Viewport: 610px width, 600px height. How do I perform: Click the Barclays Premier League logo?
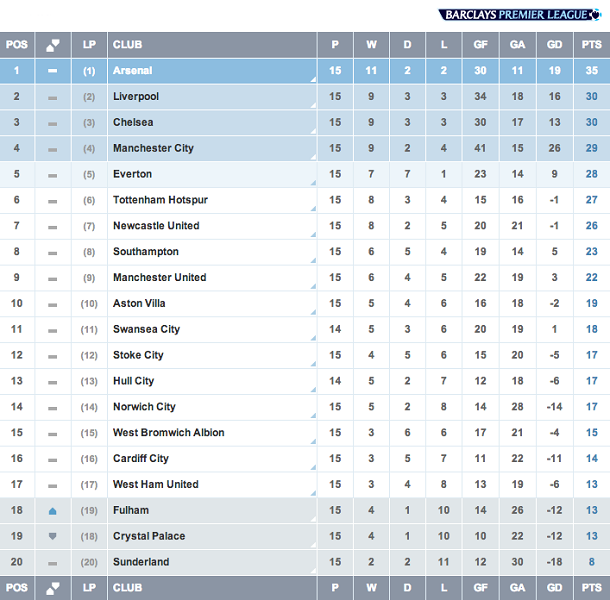(520, 15)
